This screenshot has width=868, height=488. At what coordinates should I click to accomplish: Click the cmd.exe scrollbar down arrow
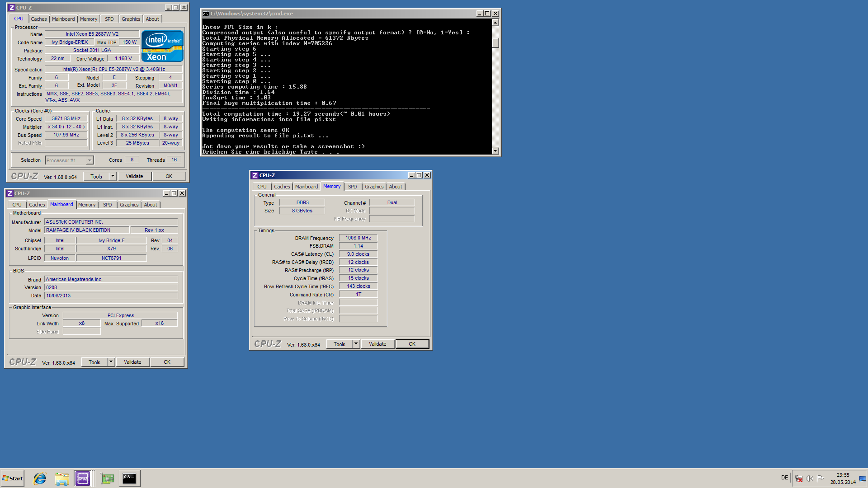click(x=495, y=151)
